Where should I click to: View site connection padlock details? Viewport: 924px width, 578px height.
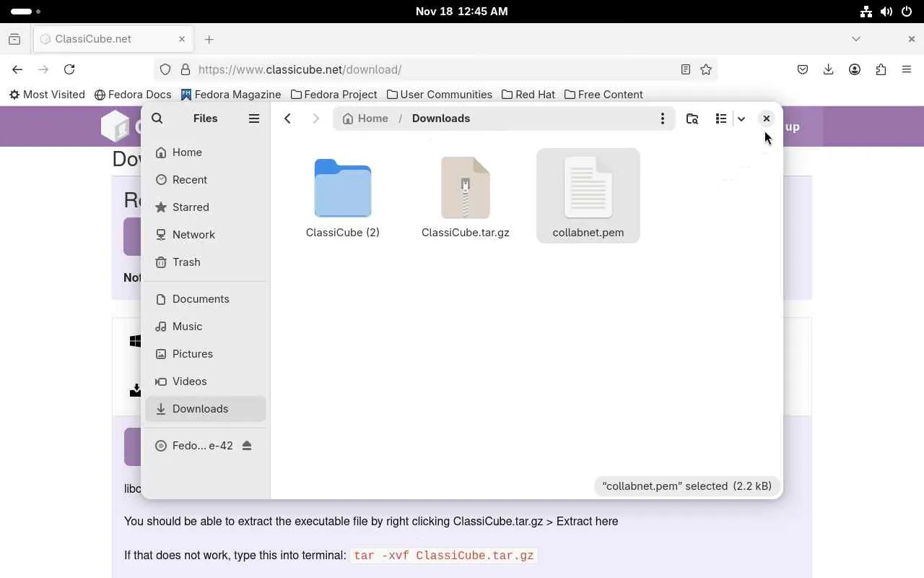(x=185, y=69)
